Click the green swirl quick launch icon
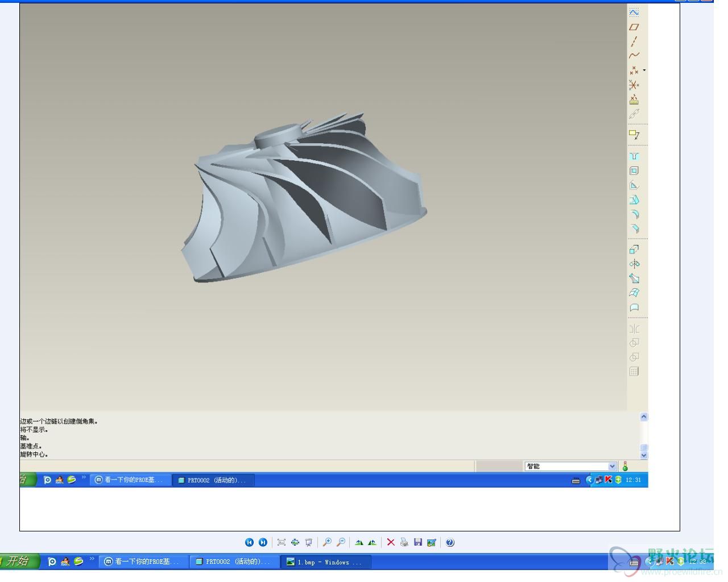The width and height of the screenshot is (728, 582). [78, 562]
